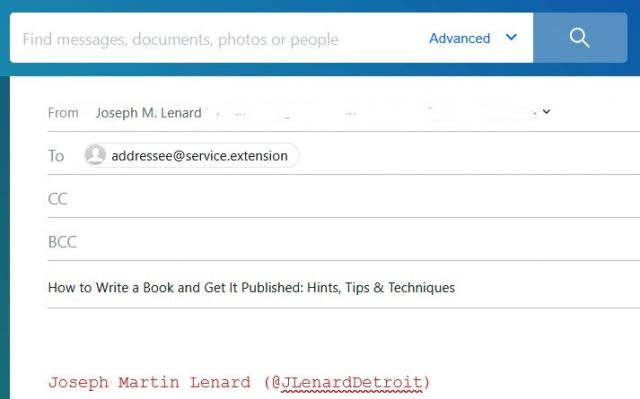
Task: Click the magnifying glass search icon
Action: click(x=580, y=38)
